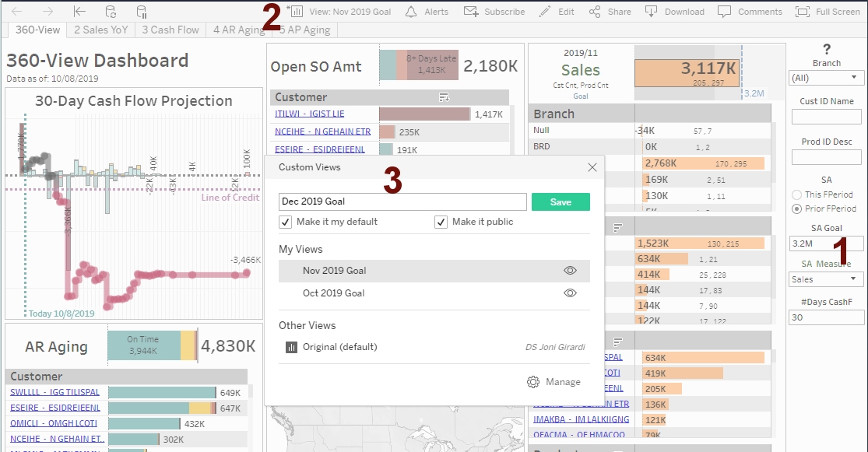Uncheck Make it public checkbox

pyautogui.click(x=441, y=222)
